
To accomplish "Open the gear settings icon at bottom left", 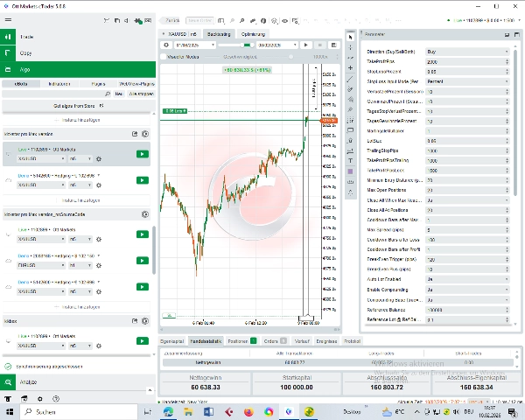I will coord(40,399).
